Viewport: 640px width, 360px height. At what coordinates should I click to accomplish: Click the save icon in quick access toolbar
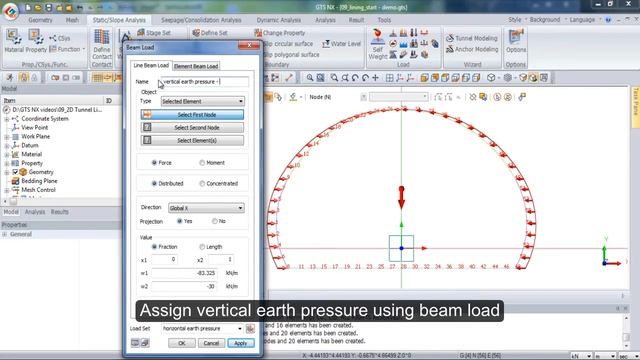49,7
